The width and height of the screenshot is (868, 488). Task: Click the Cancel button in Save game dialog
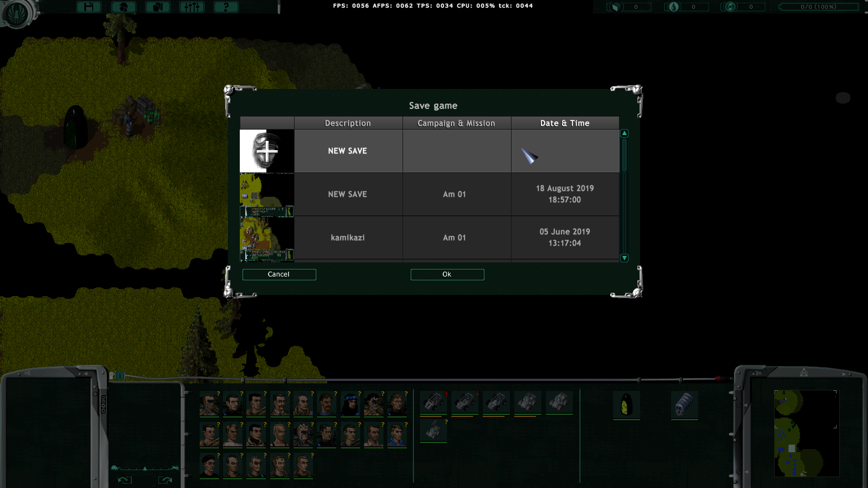point(279,274)
